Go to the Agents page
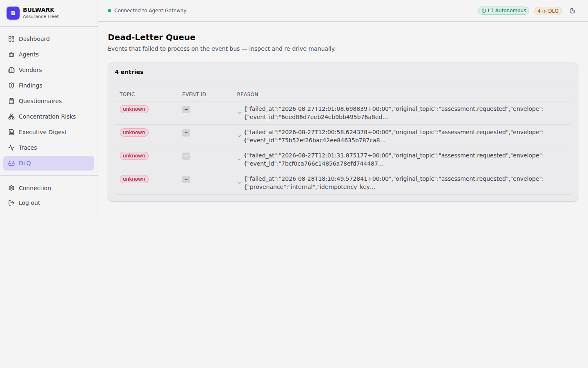The image size is (588, 368). click(x=49, y=54)
